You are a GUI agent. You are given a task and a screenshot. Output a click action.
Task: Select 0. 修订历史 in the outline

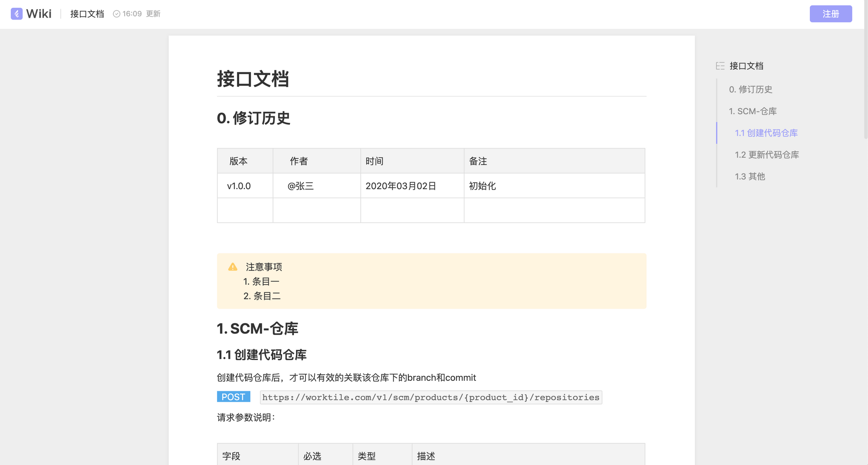(x=750, y=89)
